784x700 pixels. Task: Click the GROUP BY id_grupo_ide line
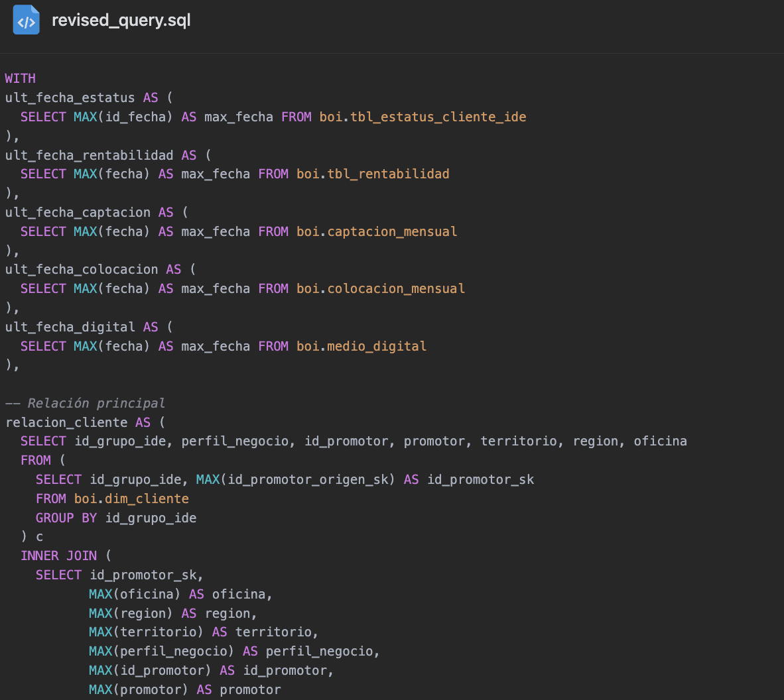tap(116, 518)
